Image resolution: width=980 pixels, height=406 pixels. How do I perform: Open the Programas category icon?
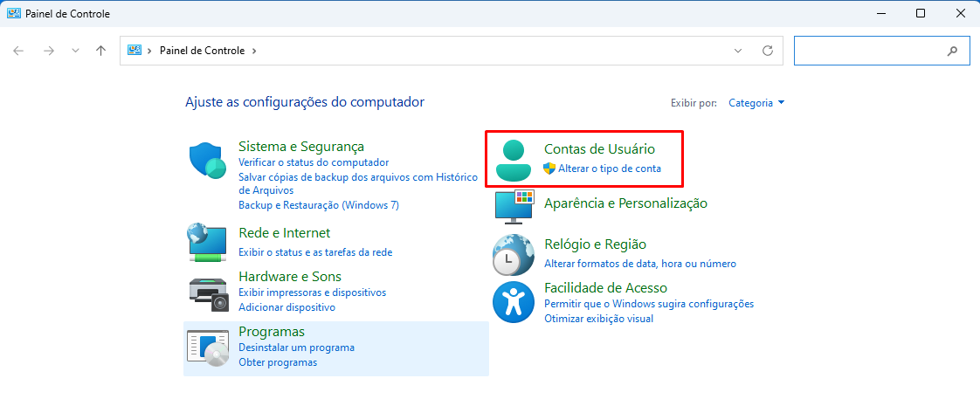pyautogui.click(x=208, y=347)
